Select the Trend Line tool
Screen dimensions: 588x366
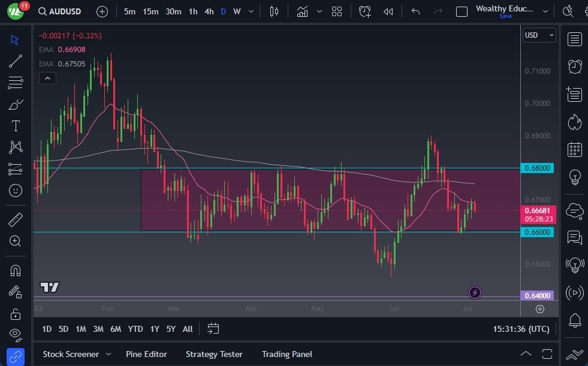(x=16, y=61)
